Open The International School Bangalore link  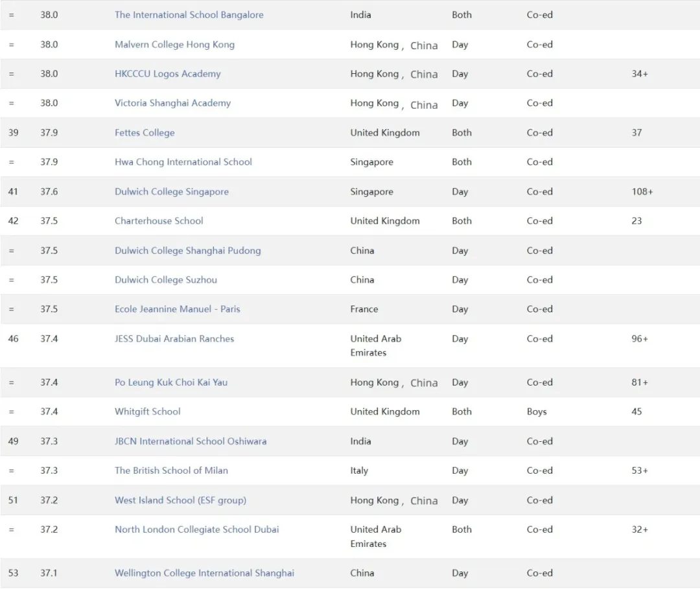coord(189,15)
